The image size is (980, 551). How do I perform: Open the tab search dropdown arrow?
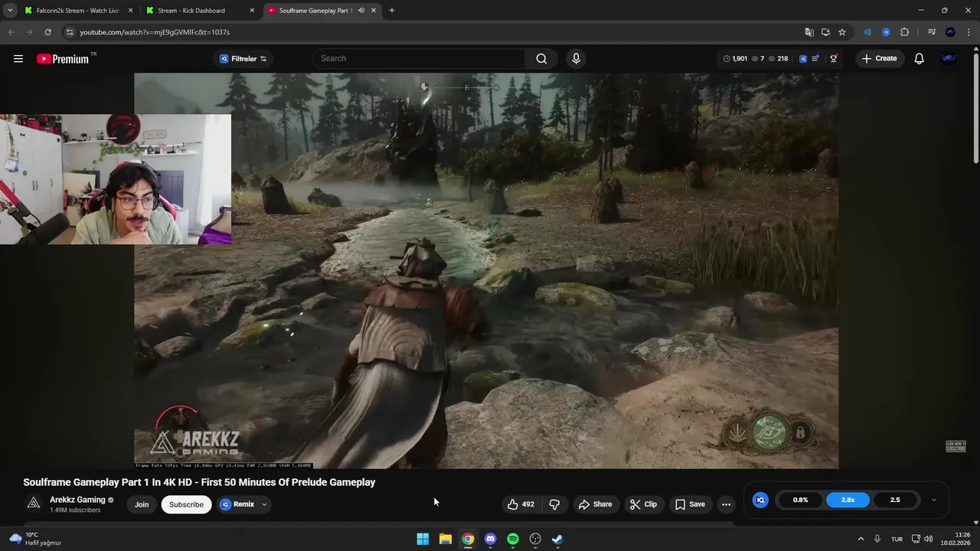pos(10,11)
